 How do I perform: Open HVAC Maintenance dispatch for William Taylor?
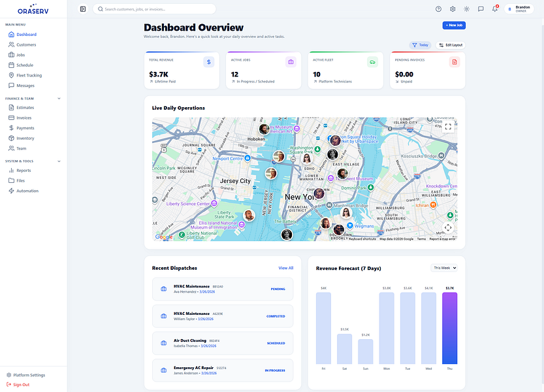click(x=223, y=316)
